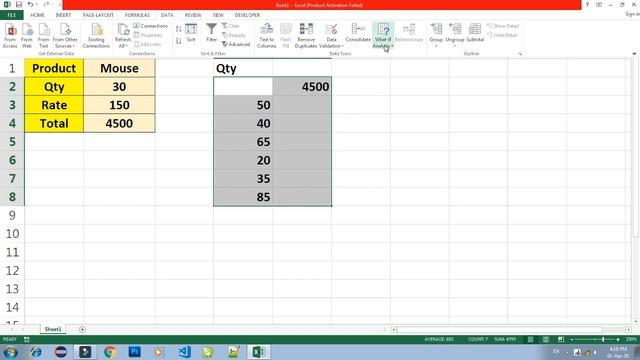Switch to Page Layout view in status bar
This screenshot has width=640, height=360.
[546, 340]
